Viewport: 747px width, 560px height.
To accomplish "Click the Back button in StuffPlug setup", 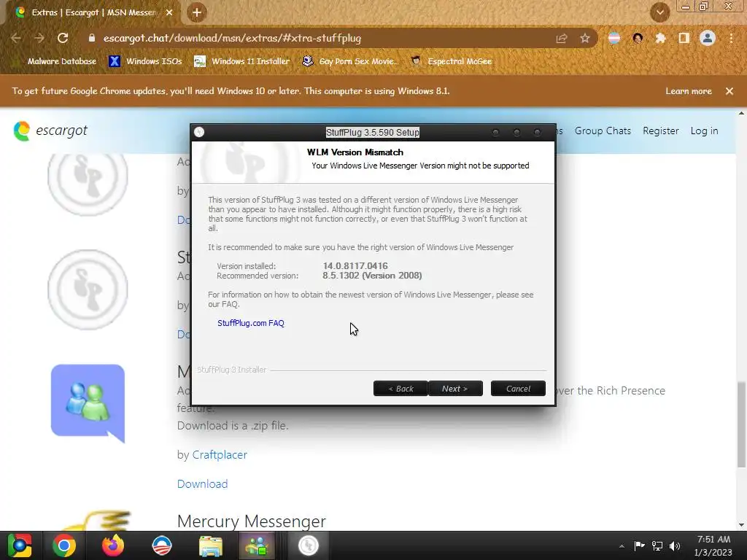I will coord(400,389).
